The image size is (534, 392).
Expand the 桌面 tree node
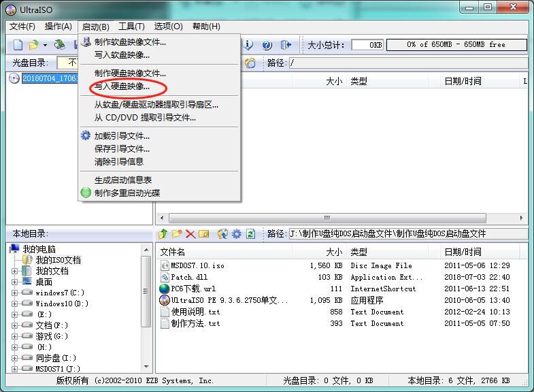pyautogui.click(x=14, y=282)
